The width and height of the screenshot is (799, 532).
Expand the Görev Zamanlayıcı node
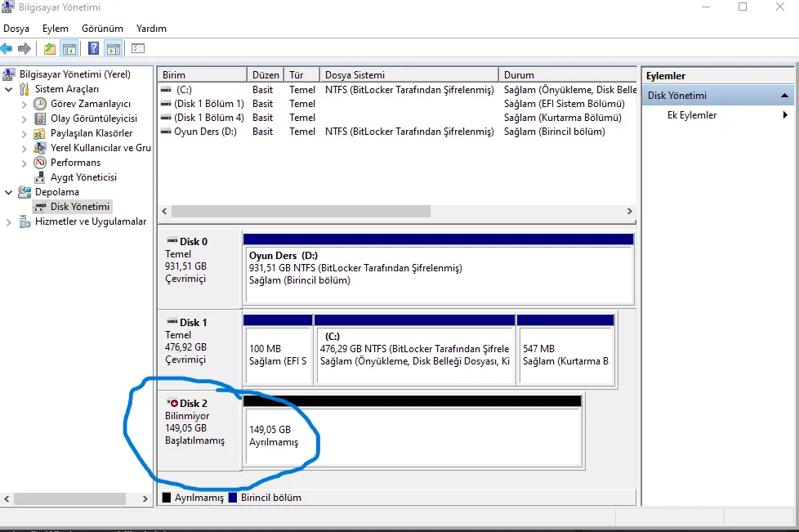[x=24, y=105]
